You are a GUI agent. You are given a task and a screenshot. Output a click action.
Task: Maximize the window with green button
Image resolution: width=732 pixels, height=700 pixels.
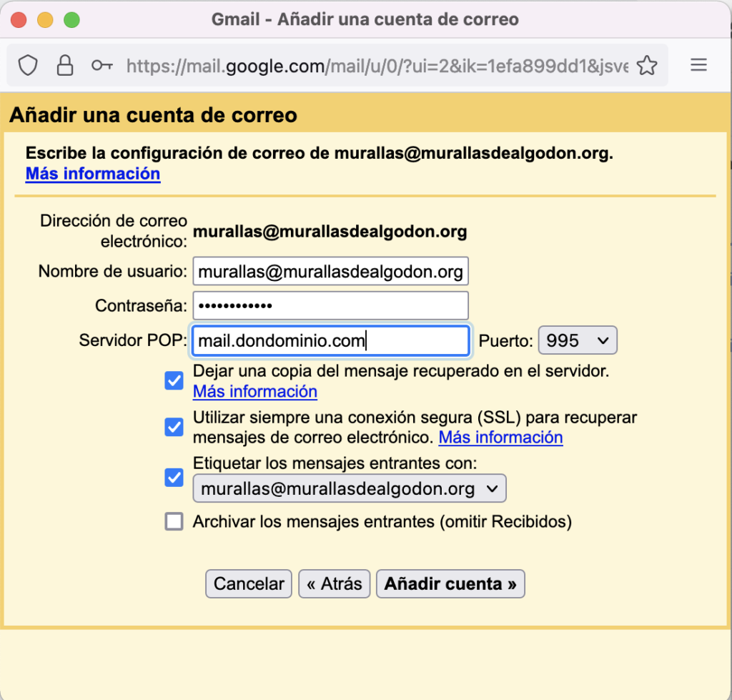pos(72,20)
